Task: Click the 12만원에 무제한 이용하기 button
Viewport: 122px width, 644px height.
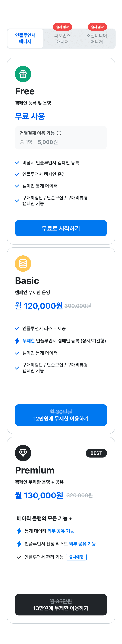Action: (61, 415)
